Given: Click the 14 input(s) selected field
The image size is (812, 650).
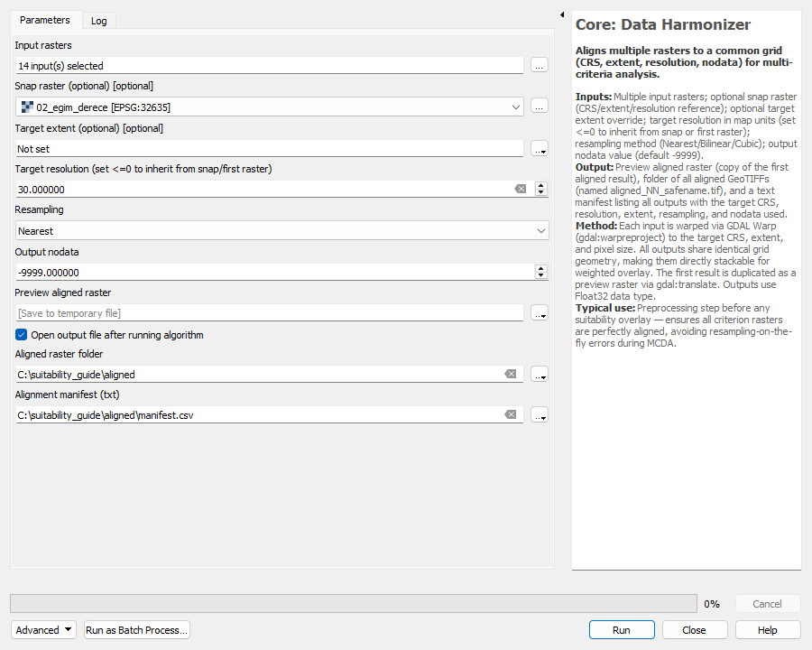Looking at the screenshot, I should pyautogui.click(x=269, y=66).
